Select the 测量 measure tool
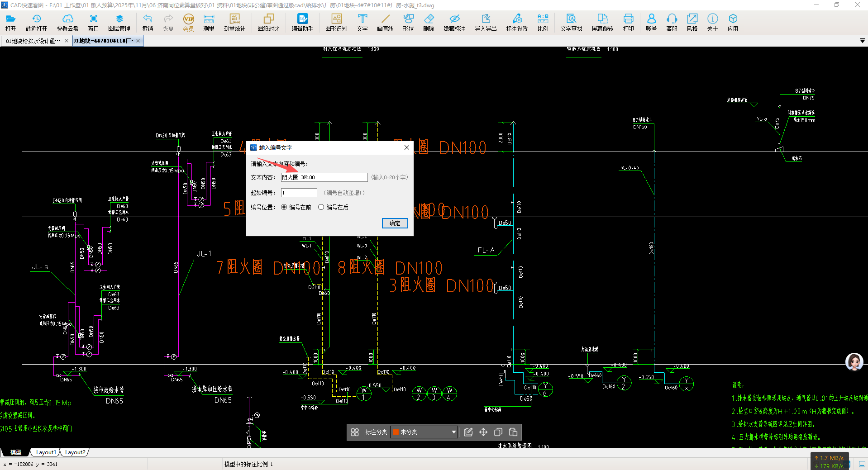 click(209, 22)
